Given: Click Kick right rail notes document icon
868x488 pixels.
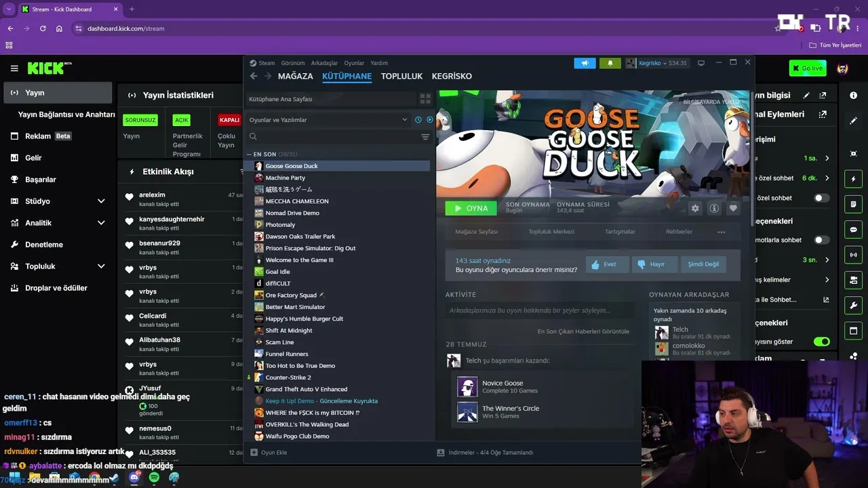Looking at the screenshot, I should pyautogui.click(x=853, y=204).
